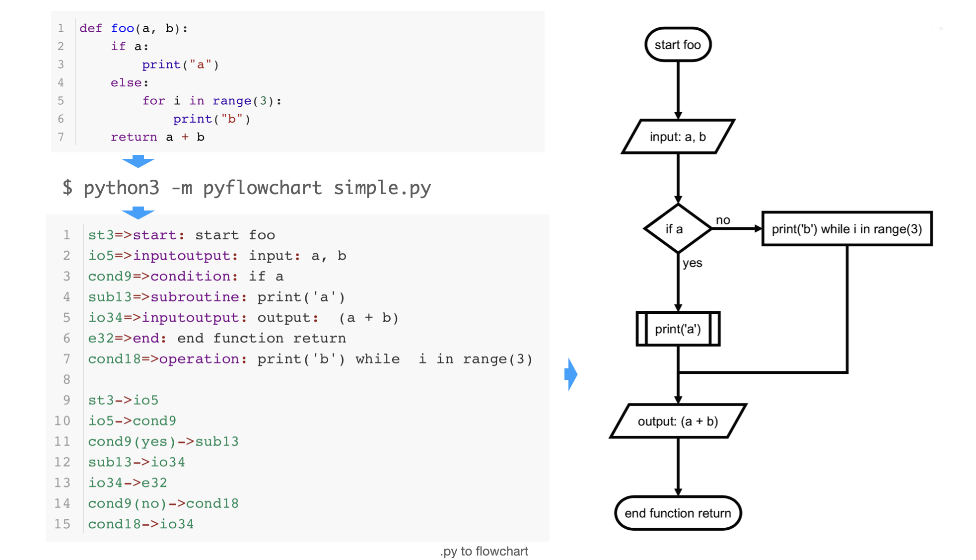Click the 'start foo' flowchart node
Viewport: 976px width, 560px height.
(x=677, y=45)
